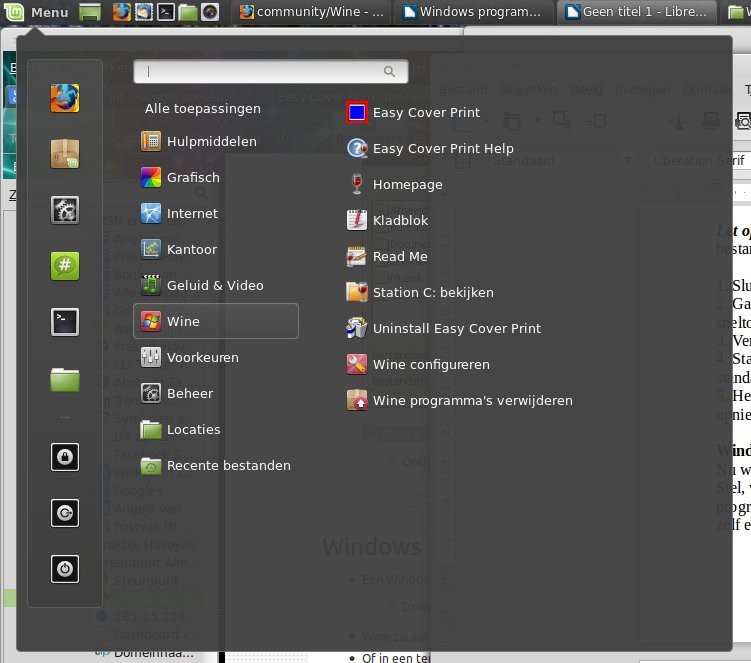Image resolution: width=751 pixels, height=663 pixels.
Task: Click the magnifier icon in the search box
Action: coord(389,71)
